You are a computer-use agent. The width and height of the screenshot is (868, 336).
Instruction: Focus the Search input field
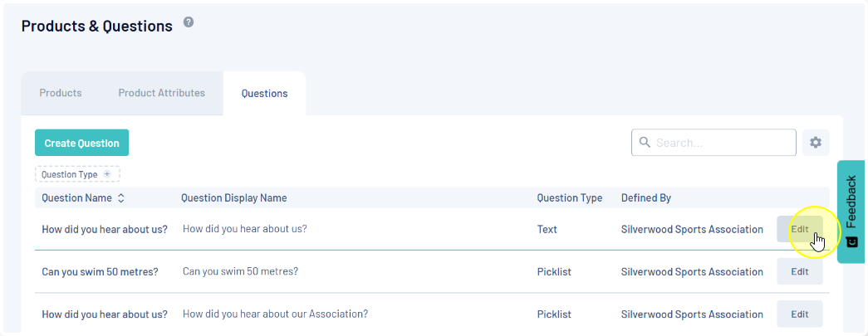pos(721,143)
